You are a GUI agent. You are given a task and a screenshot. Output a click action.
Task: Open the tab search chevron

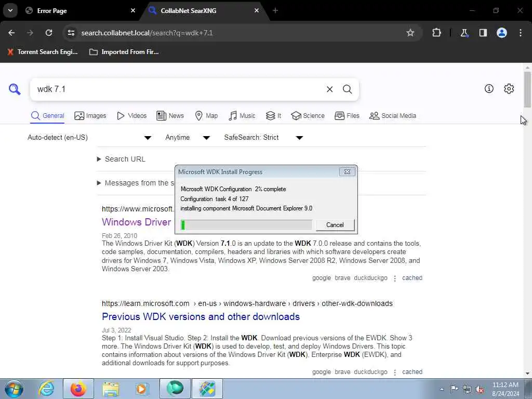click(10, 10)
